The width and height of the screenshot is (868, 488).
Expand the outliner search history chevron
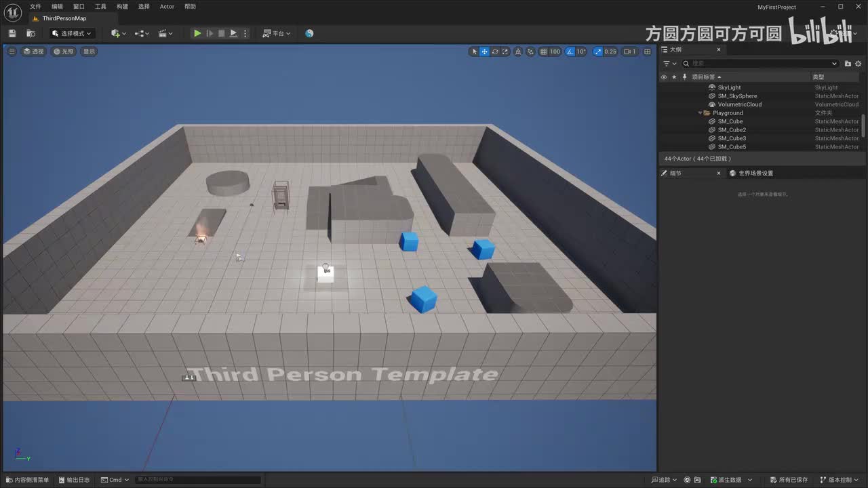click(x=834, y=64)
